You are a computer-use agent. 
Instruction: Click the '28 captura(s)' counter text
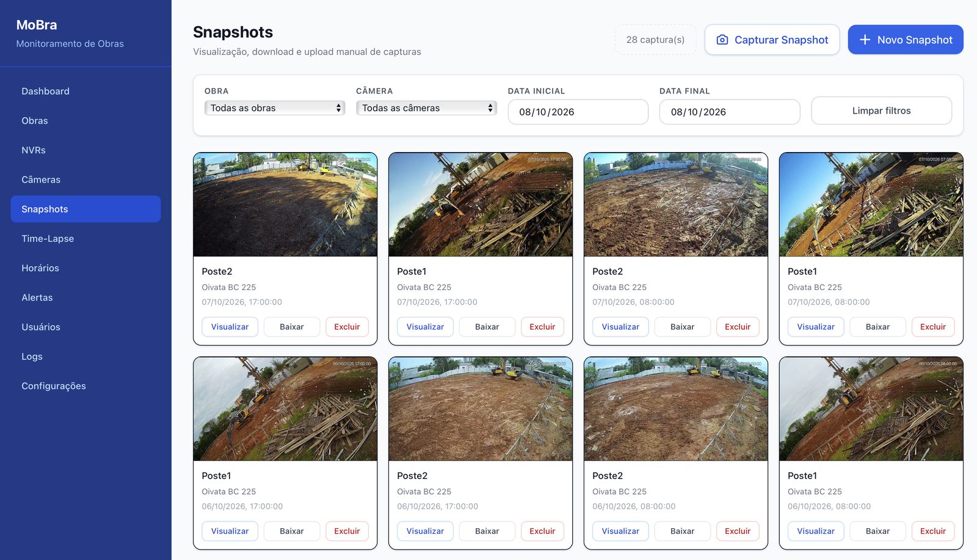click(655, 40)
